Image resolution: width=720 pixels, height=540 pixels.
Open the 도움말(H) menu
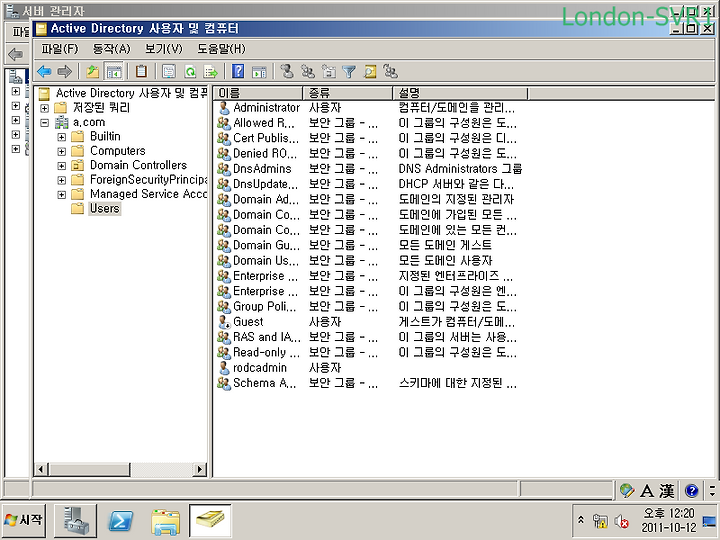(x=221, y=49)
